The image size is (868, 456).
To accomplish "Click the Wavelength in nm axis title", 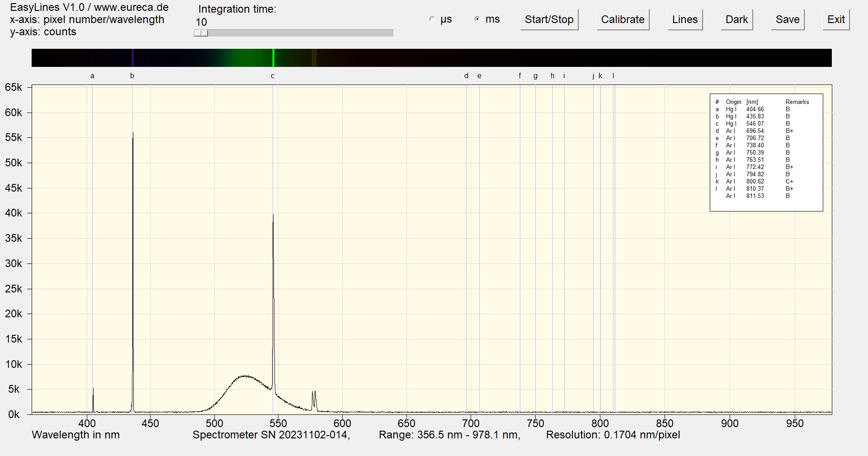I will click(x=75, y=435).
